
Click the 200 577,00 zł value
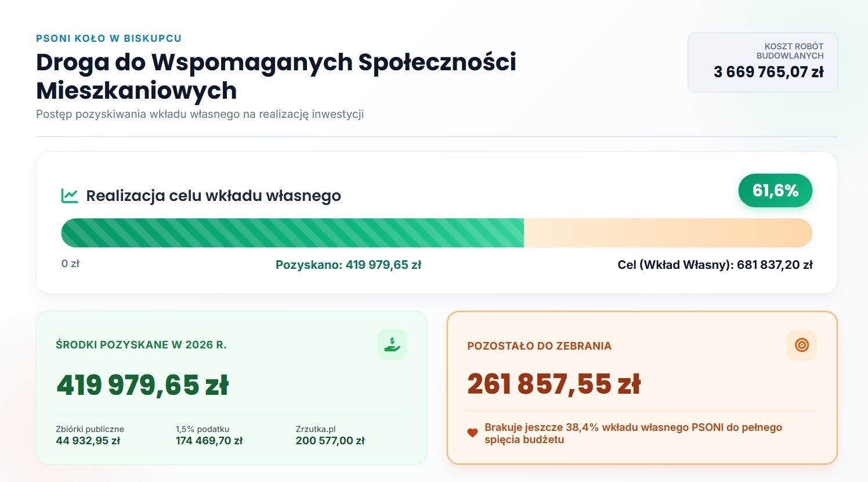click(330, 441)
